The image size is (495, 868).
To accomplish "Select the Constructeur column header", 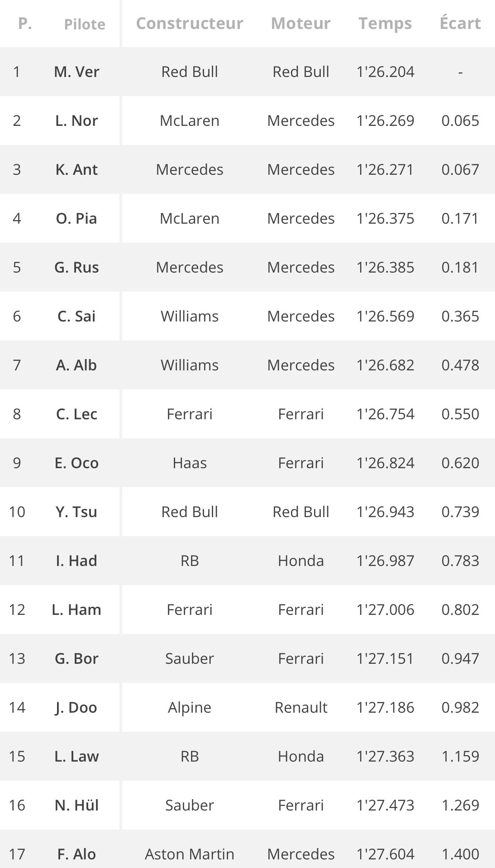I will tap(190, 23).
